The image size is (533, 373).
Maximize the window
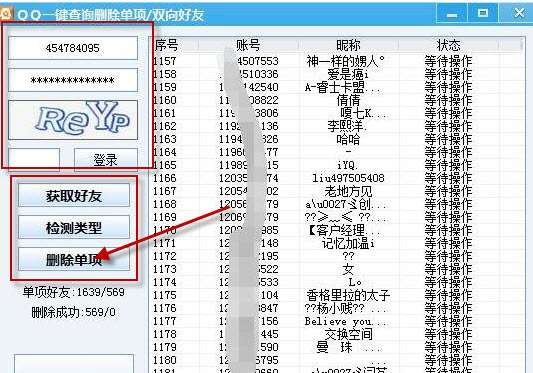(483, 13)
